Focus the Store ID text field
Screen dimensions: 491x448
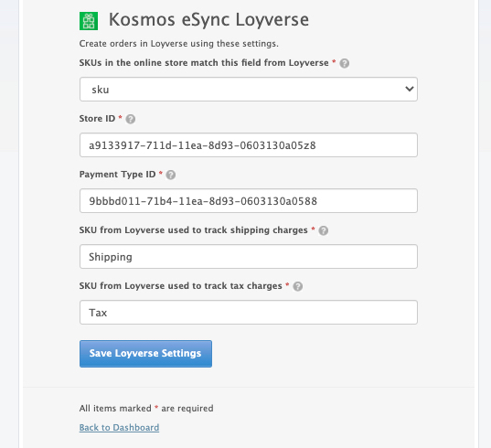coord(249,145)
